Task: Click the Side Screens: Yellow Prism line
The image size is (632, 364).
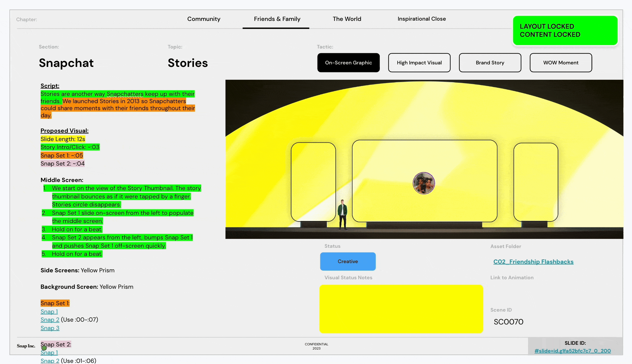Action: (x=77, y=270)
